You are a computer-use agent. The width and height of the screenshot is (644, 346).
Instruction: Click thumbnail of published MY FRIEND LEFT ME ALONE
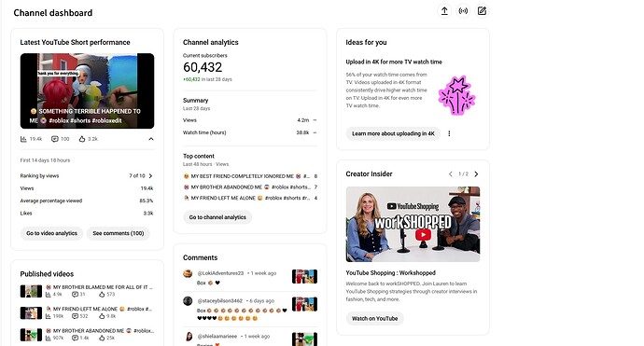coord(31,312)
